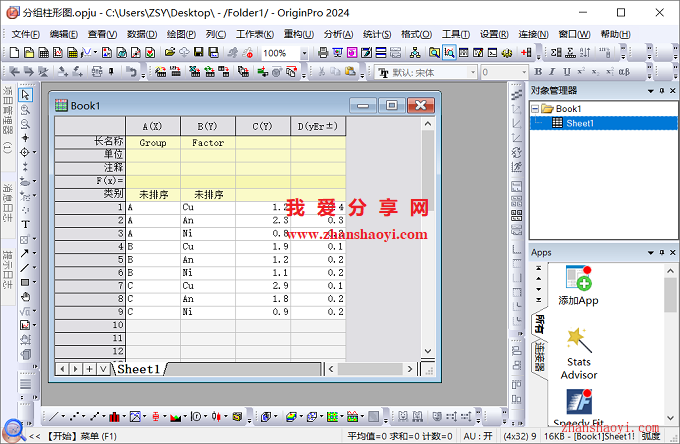Open the font size dropdown

(x=524, y=72)
